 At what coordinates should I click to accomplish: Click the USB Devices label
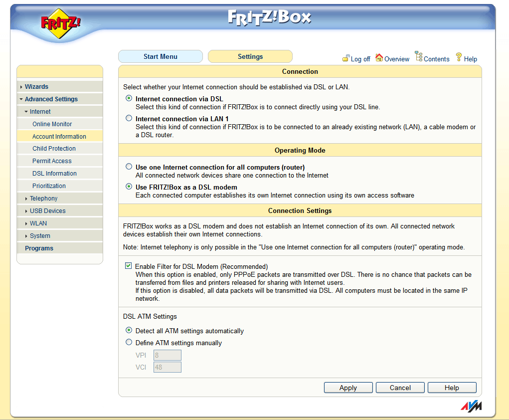click(48, 211)
